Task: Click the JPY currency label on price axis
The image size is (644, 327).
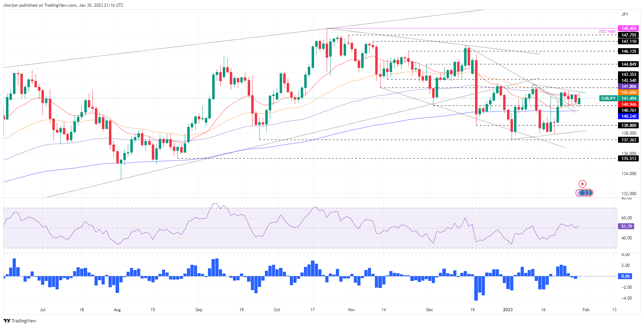Action: point(625,14)
